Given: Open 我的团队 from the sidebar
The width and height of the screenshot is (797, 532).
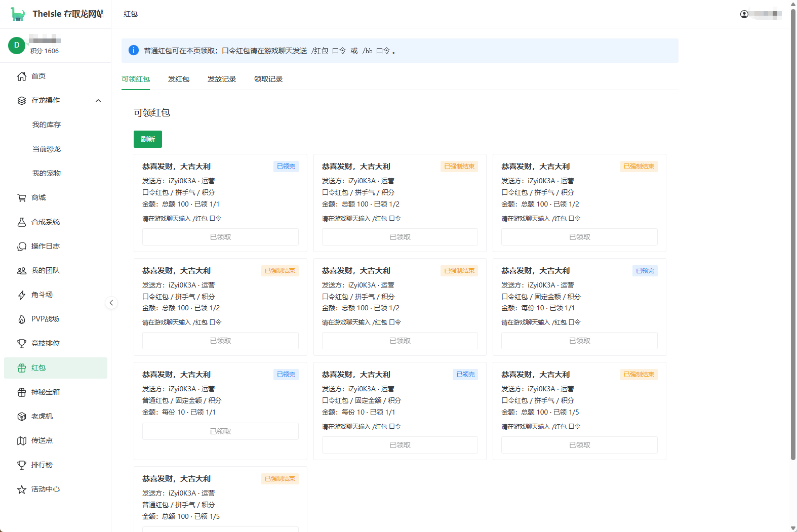Looking at the screenshot, I should click(56, 270).
